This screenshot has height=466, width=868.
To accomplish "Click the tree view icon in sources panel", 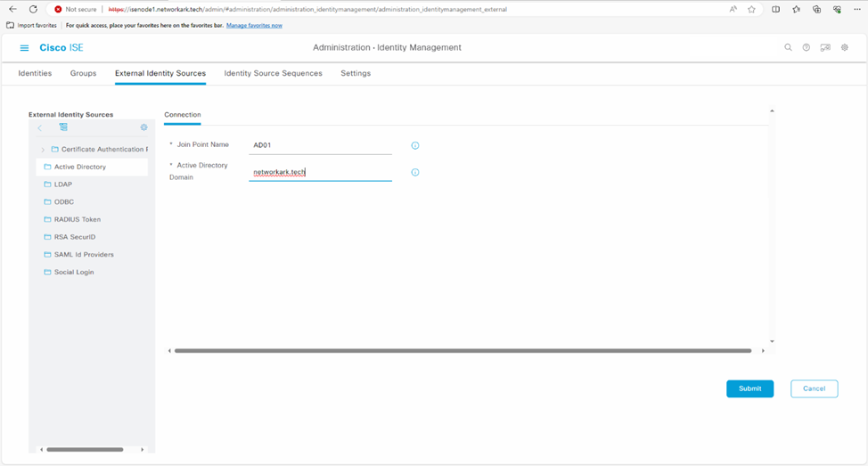I will (x=63, y=127).
